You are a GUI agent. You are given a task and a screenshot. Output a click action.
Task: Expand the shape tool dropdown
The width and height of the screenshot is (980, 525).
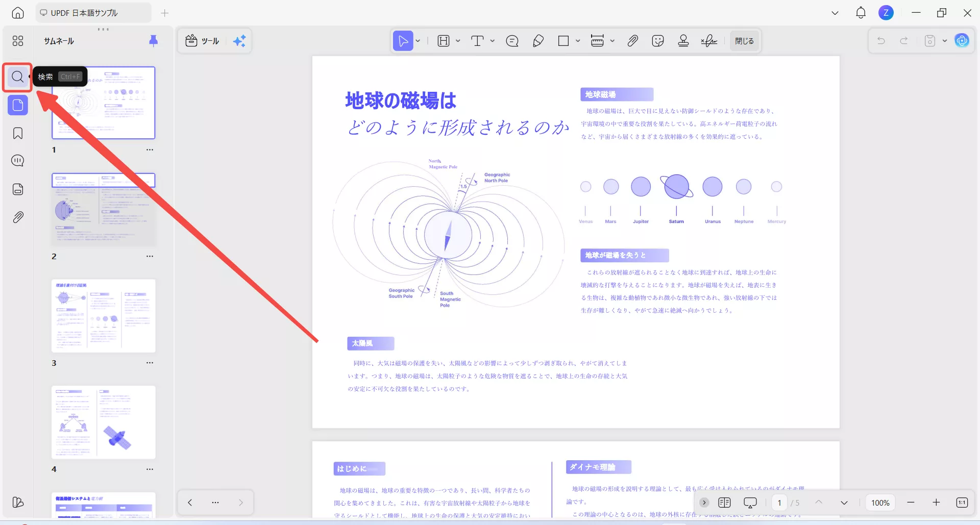coord(577,41)
